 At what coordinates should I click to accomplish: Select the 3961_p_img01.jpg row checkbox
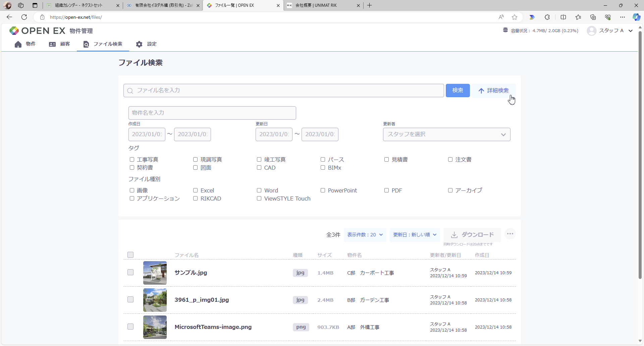pos(130,299)
